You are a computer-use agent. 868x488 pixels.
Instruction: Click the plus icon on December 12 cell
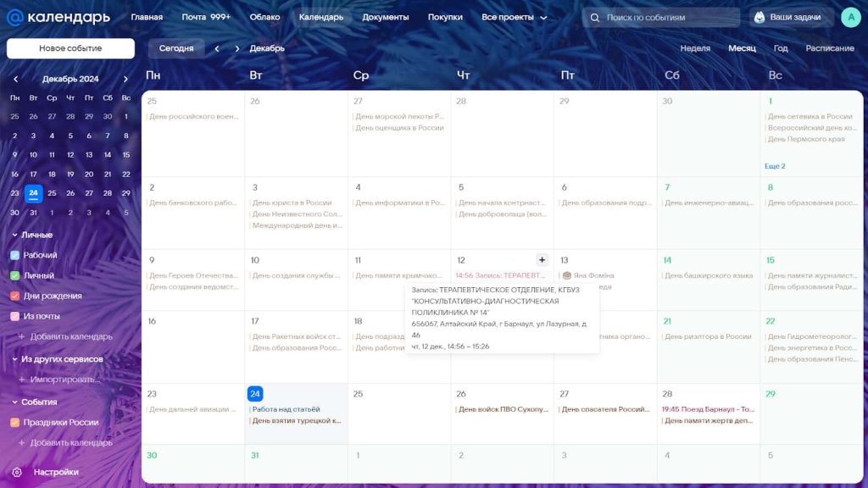click(x=542, y=260)
